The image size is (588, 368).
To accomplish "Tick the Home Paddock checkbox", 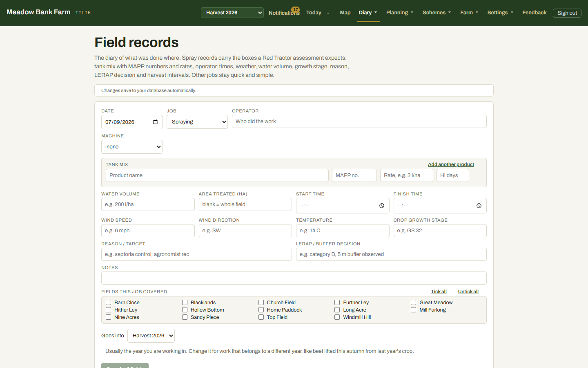I will coord(261,310).
